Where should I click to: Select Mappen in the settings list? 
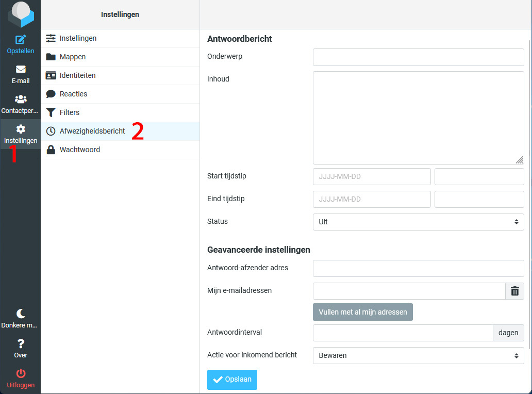[x=73, y=57]
